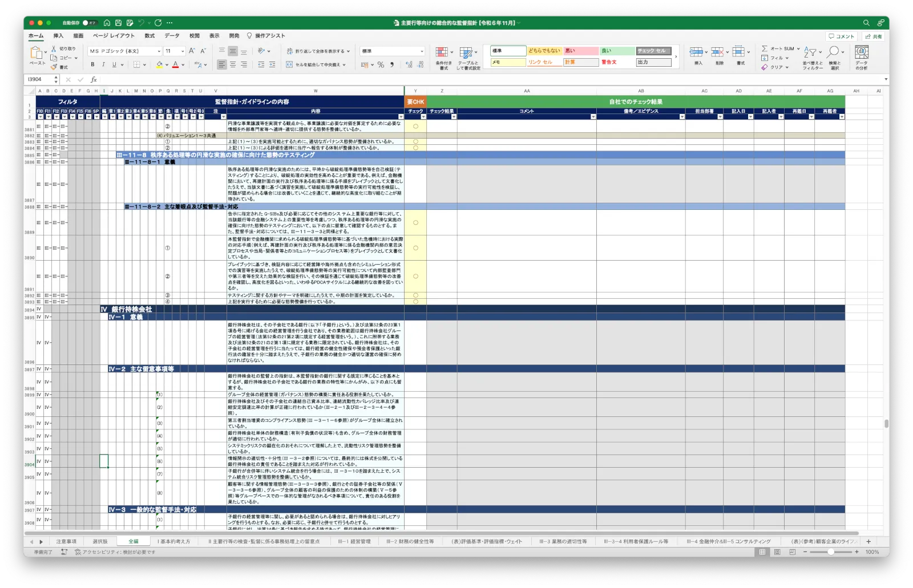Click the コメント comments button
This screenshot has height=588, width=913.
[842, 37]
